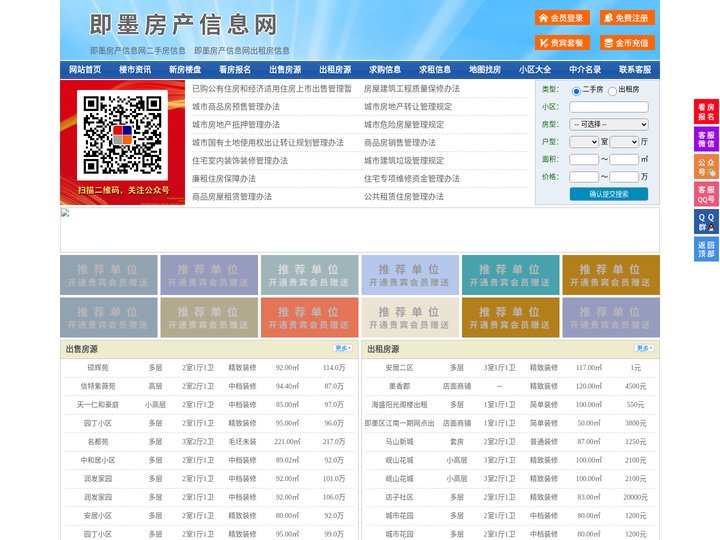Open the link 城市房地产转让管理规定
Image resolution: width=720 pixels, height=540 pixels.
[x=408, y=107]
